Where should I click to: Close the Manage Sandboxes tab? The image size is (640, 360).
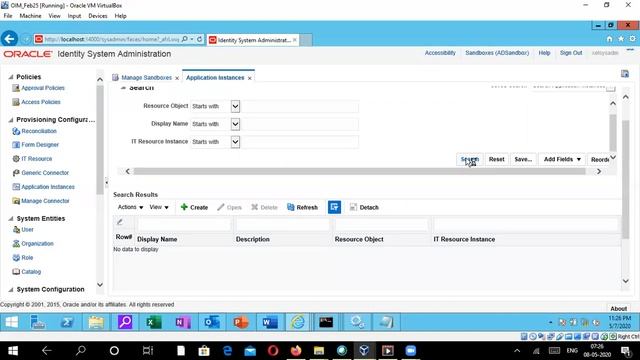[177, 78]
